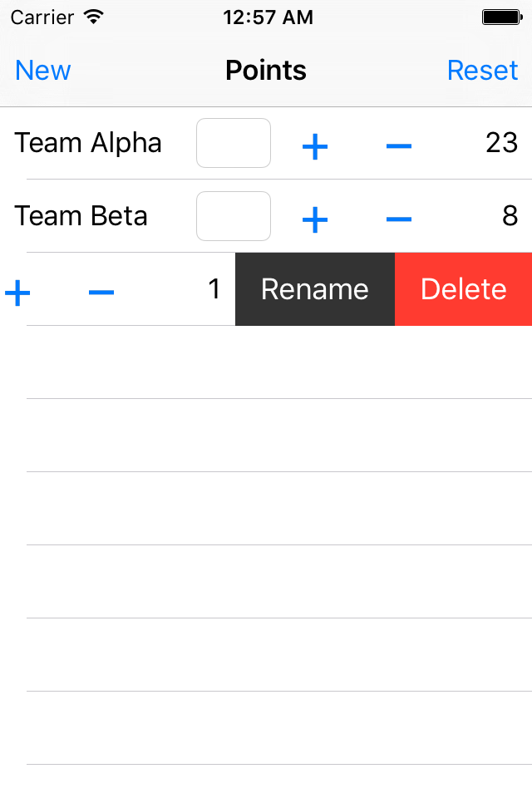
Task: Tap the minus icon in the swiped row
Action: [x=101, y=293]
